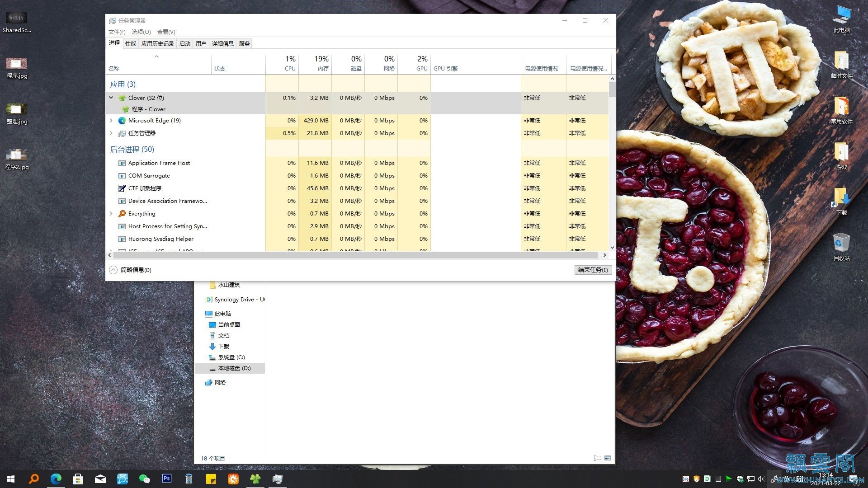This screenshot has width=868, height=488.
Task: Select the Device Association Framewo... row
Action: tap(357, 201)
